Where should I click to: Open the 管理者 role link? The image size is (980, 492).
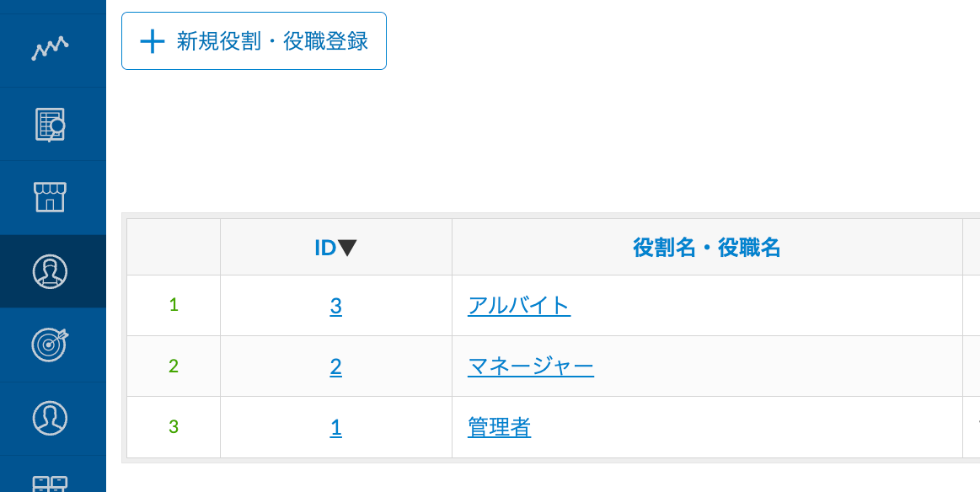pos(499,428)
